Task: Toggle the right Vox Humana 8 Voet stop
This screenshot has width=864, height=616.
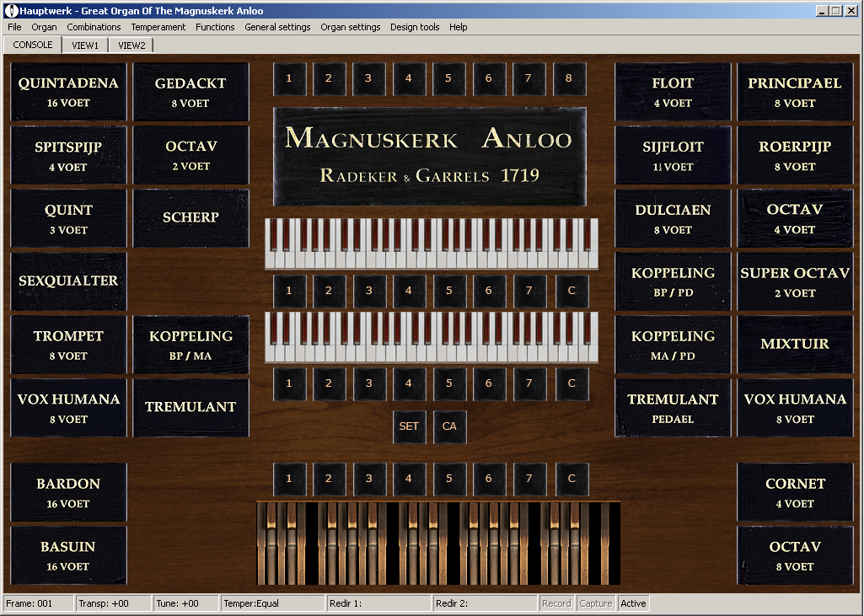Action: point(795,408)
